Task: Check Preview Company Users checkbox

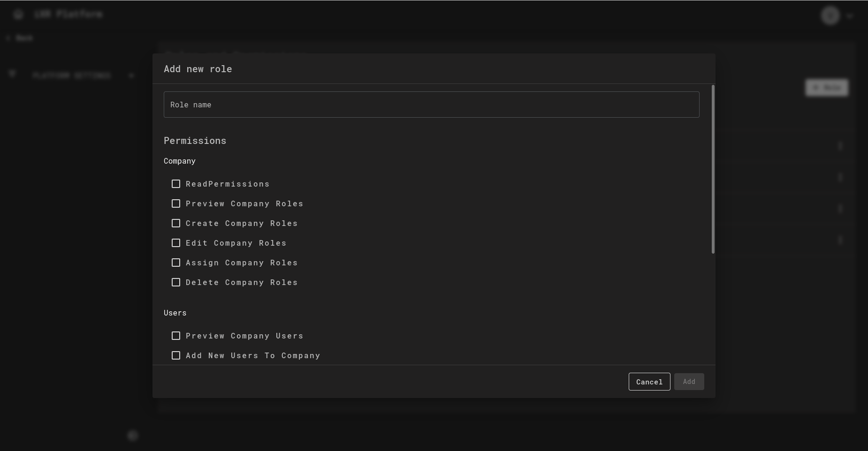Action: (176, 336)
